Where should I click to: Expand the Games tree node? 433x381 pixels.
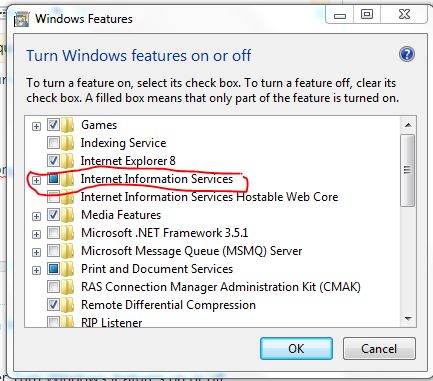coord(36,126)
